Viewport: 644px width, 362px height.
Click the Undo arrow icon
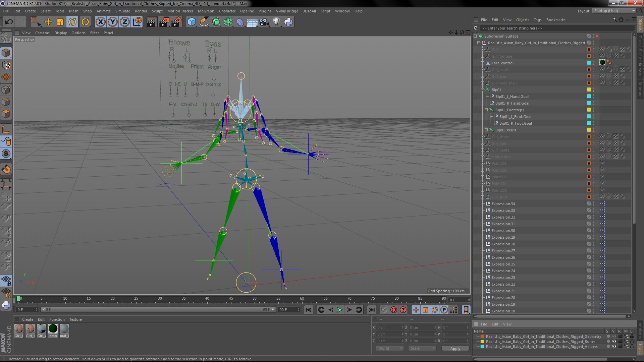9,22
